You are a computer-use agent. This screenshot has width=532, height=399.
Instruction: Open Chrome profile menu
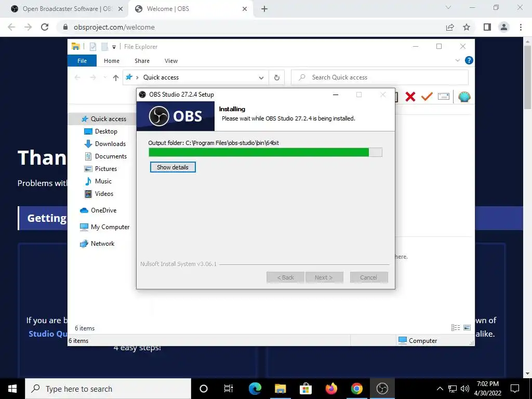pyautogui.click(x=504, y=27)
